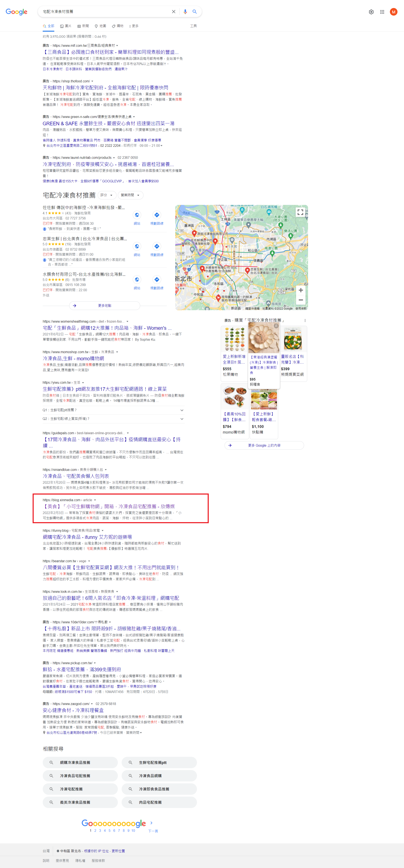Open the shopping ads three-dot menu
Image resolution: width=404 pixels, height=868 pixels.
(x=305, y=320)
